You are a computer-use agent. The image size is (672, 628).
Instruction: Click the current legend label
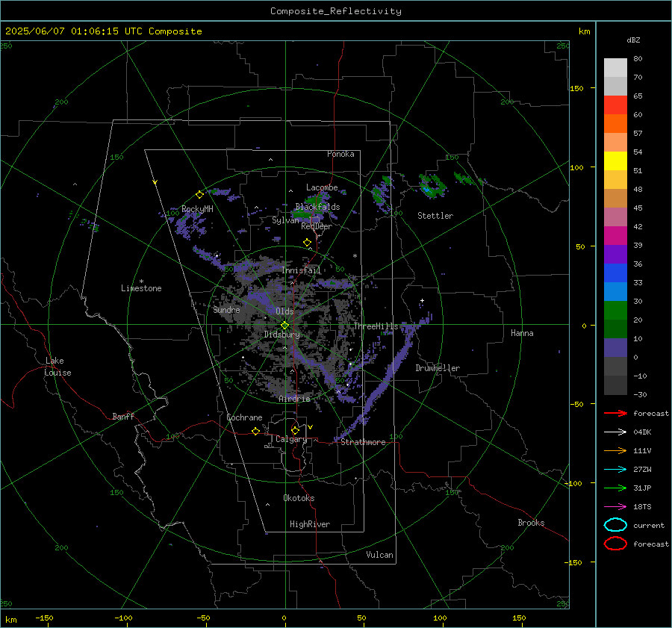click(649, 526)
